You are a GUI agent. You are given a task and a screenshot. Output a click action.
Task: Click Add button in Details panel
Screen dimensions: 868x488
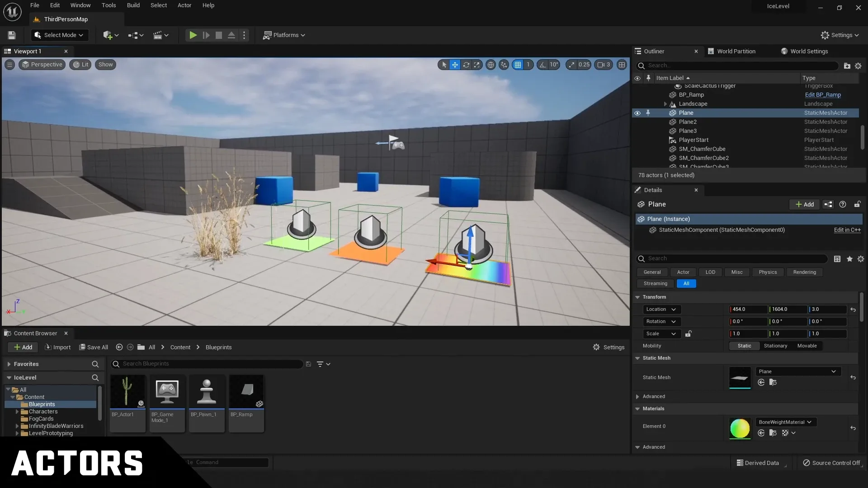[804, 204]
